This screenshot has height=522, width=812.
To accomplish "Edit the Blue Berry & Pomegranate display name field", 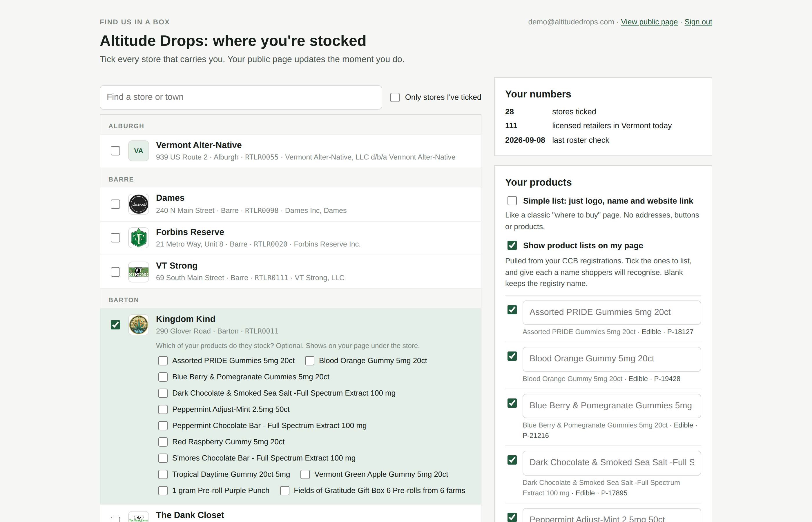I will (x=612, y=406).
